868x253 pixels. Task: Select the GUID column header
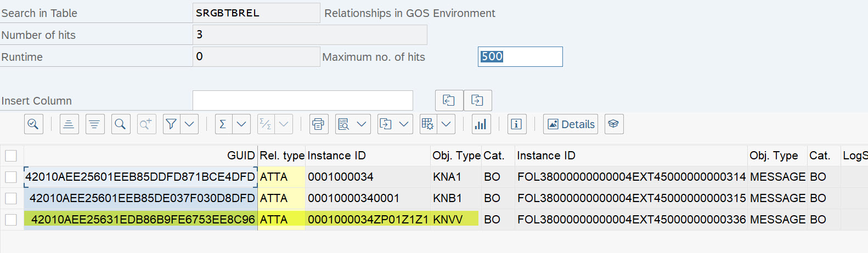(241, 156)
